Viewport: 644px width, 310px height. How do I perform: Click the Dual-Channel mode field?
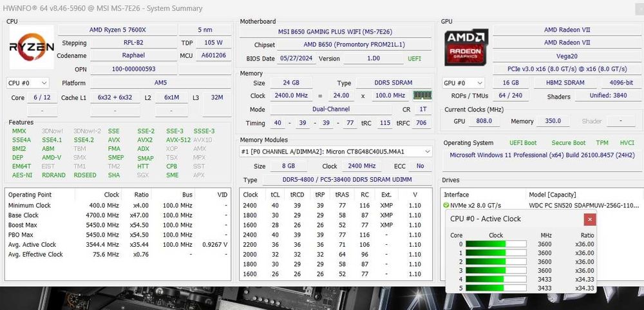(331, 110)
